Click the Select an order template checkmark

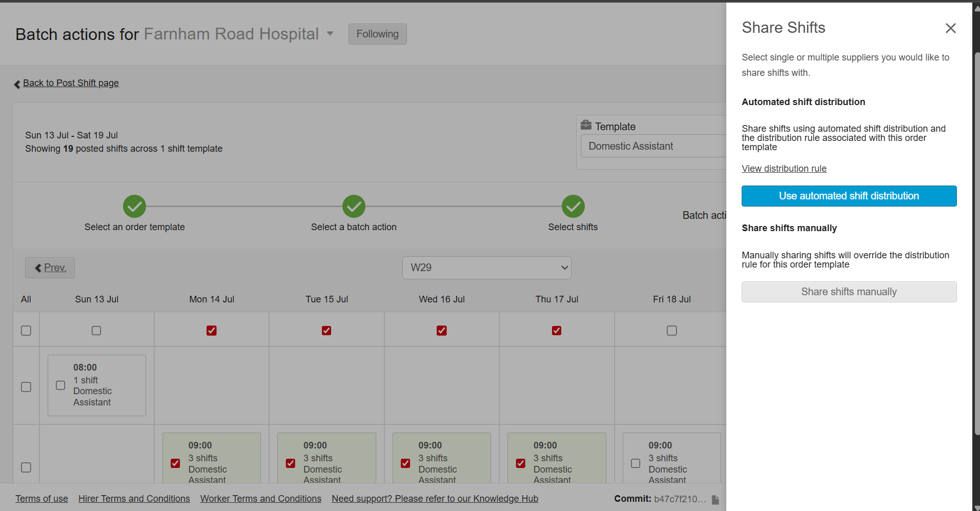134,207
